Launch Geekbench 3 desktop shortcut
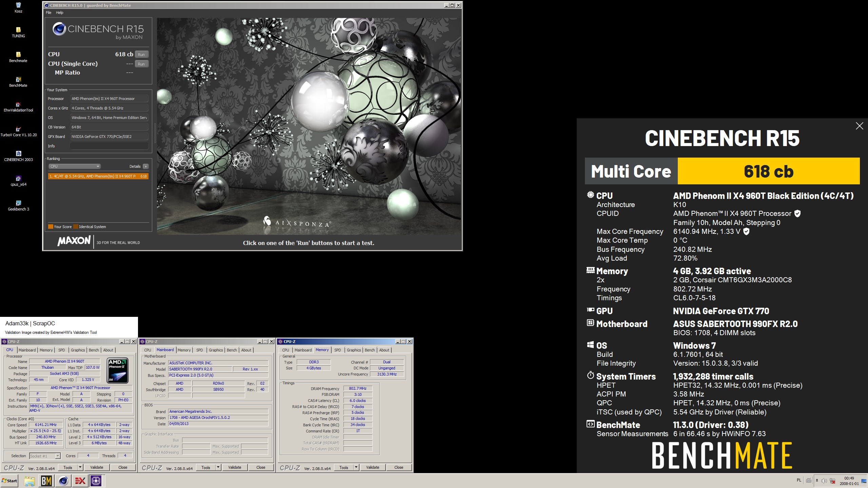Viewport: 868px width, 488px height. click(x=18, y=205)
